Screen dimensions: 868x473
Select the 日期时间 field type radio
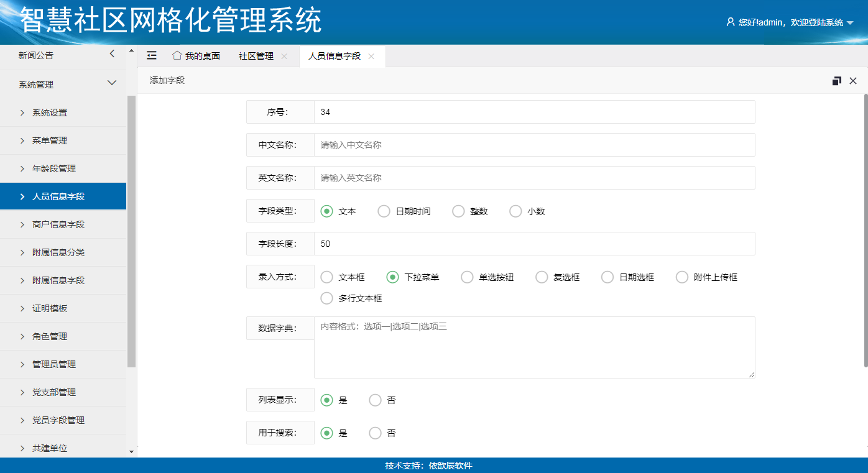click(x=384, y=211)
